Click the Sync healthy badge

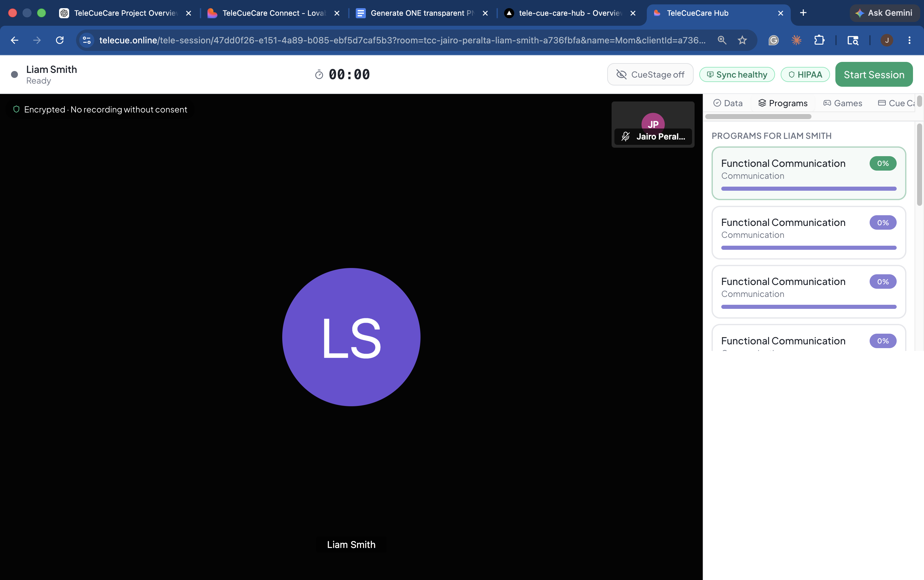(x=737, y=74)
